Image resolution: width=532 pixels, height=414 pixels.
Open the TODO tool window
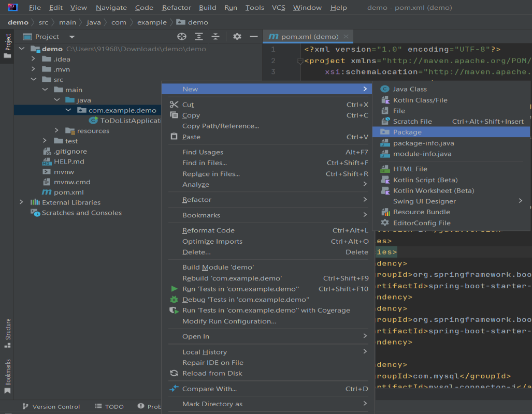point(109,407)
